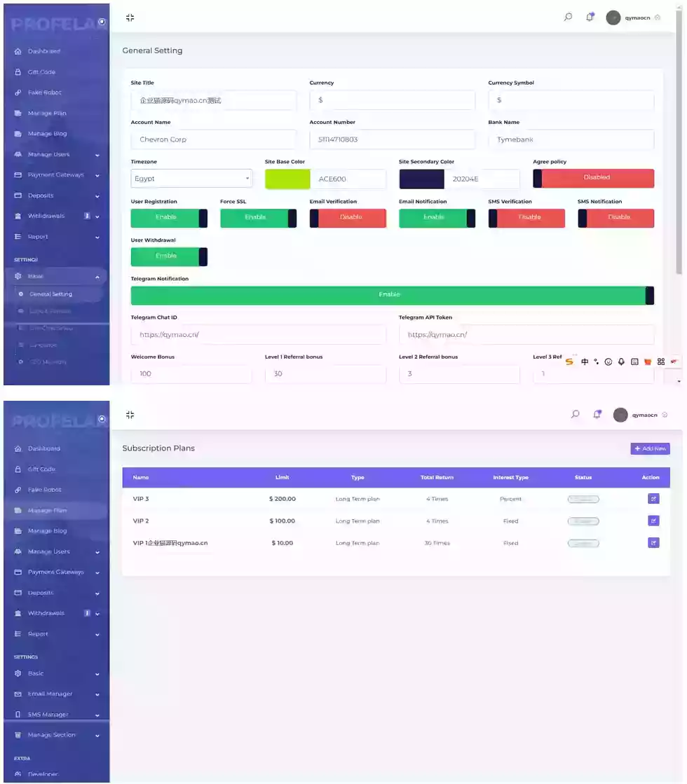Expand the Manage Section sidebar chevron
This screenshot has width=687, height=784.
[97, 736]
